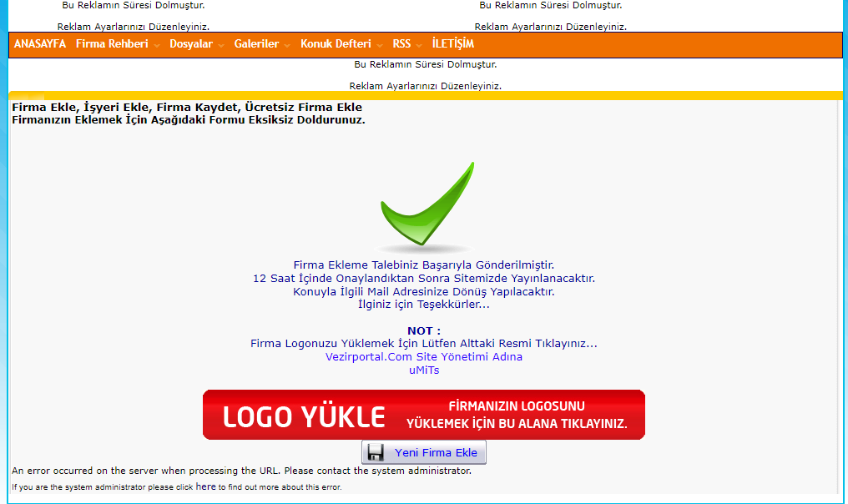This screenshot has width=848, height=504.
Task: Click the RSS menu label
Action: [401, 44]
